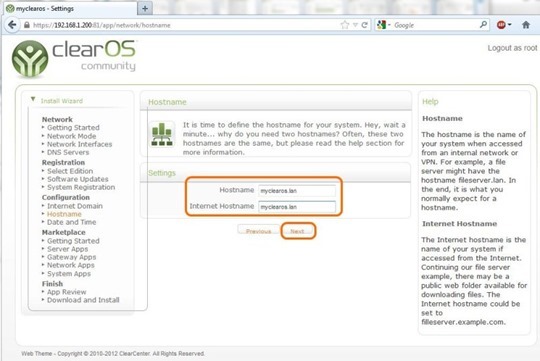
Task: Open the Date and Time wizard step
Action: click(x=72, y=222)
